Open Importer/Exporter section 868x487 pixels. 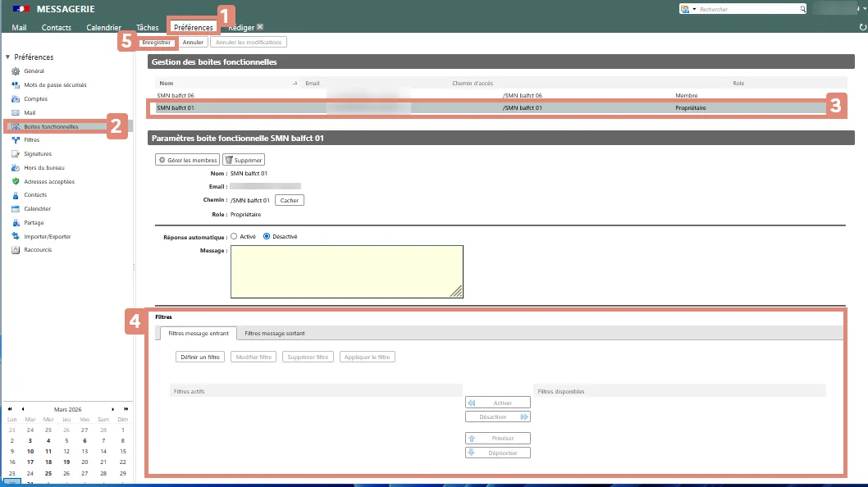pyautogui.click(x=47, y=236)
